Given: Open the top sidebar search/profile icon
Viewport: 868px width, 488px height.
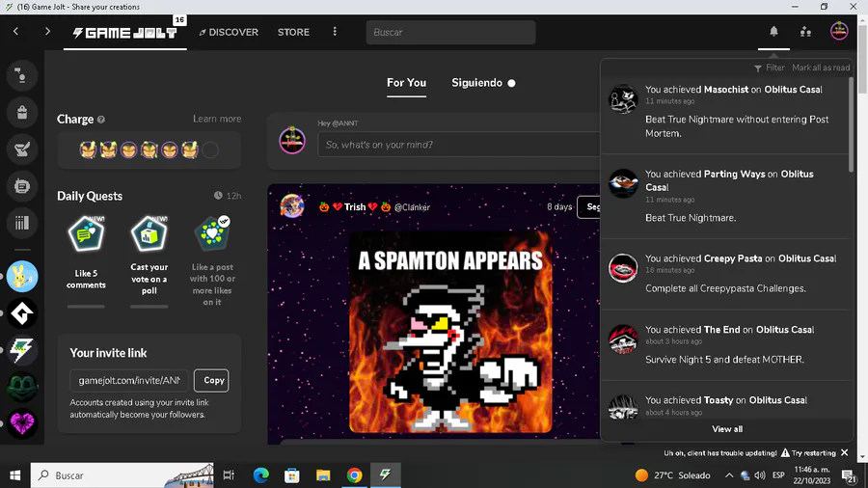Looking at the screenshot, I should 22,75.
